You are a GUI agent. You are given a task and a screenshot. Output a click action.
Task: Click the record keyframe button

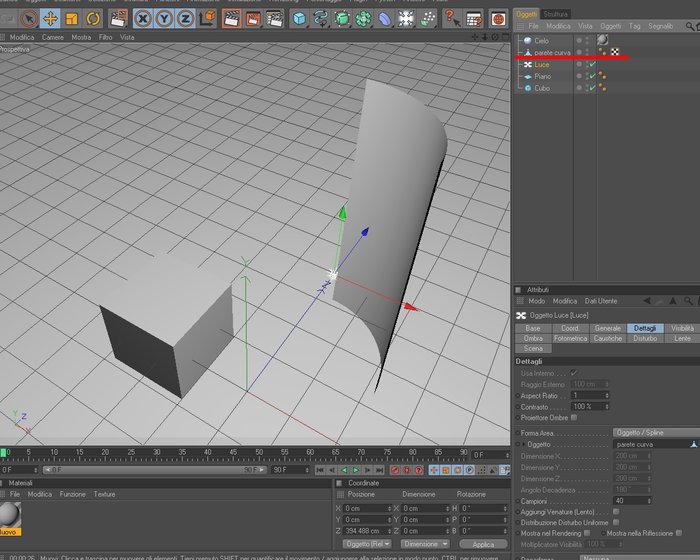395,470
